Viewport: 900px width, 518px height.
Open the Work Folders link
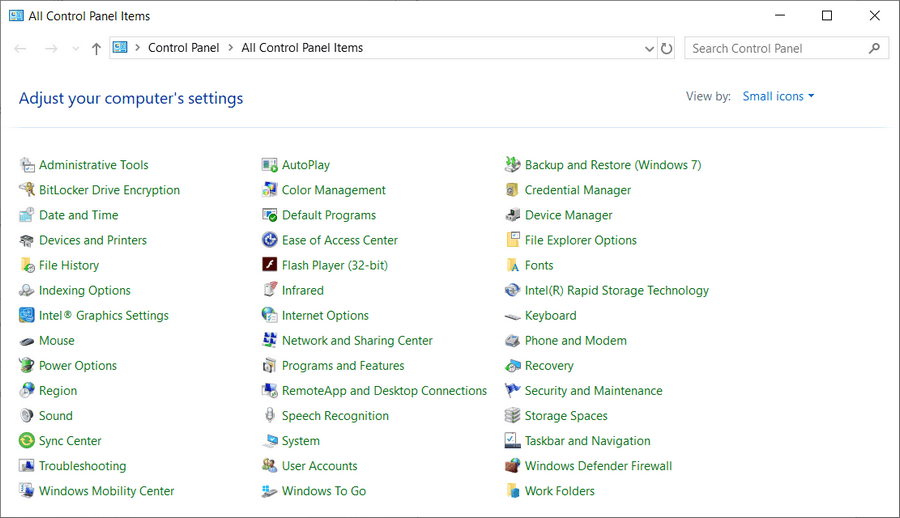click(x=560, y=491)
